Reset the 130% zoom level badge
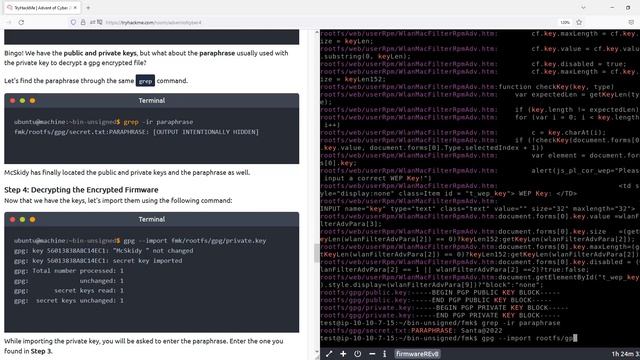Image resolution: width=640 pixels, height=360 pixels. pos(565,22)
